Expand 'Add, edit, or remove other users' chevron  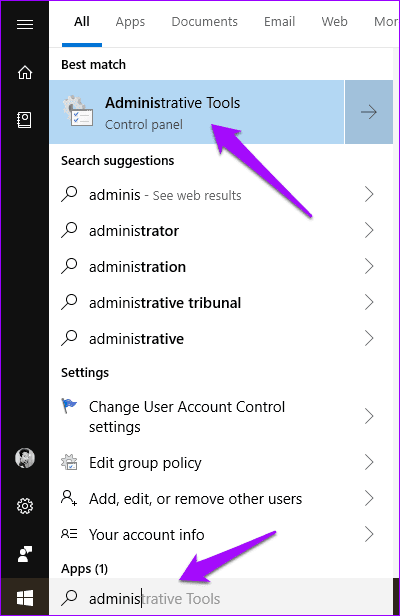tap(369, 498)
